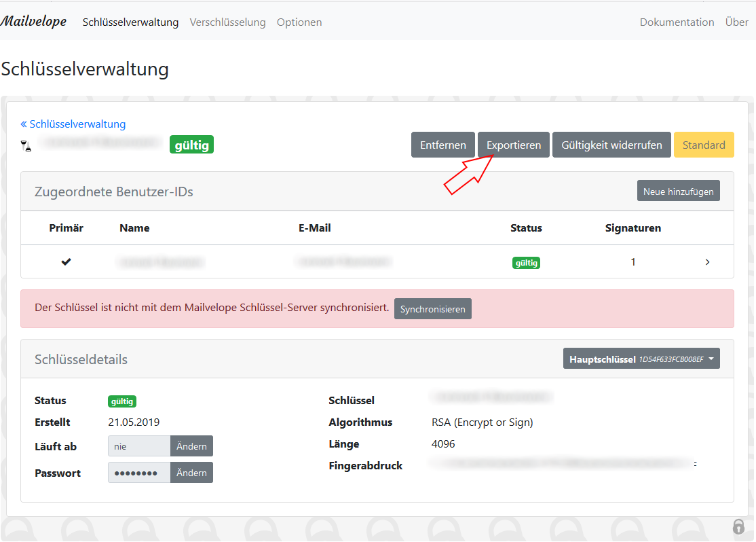Export the key with Exportieren
The height and width of the screenshot is (542, 756).
coord(513,145)
